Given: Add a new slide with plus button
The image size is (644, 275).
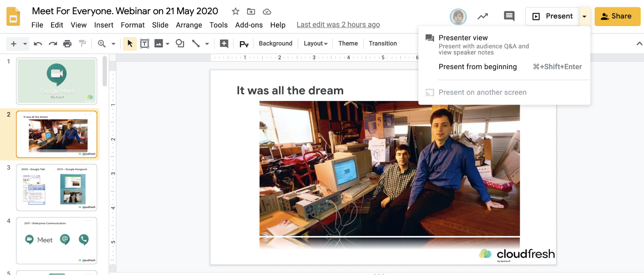Looking at the screenshot, I should (x=14, y=43).
